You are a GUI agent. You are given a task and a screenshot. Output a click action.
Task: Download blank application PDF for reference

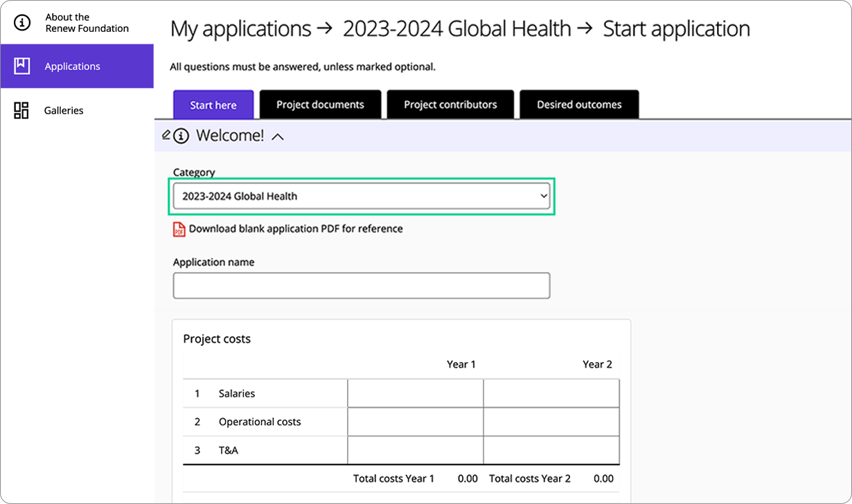(x=294, y=228)
